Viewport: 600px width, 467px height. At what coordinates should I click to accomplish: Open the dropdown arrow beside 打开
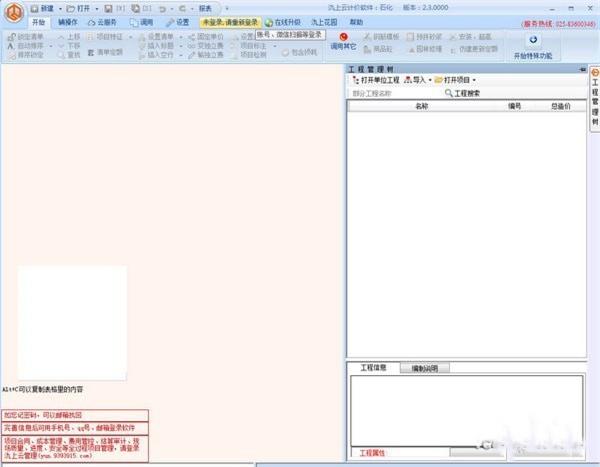click(97, 8)
